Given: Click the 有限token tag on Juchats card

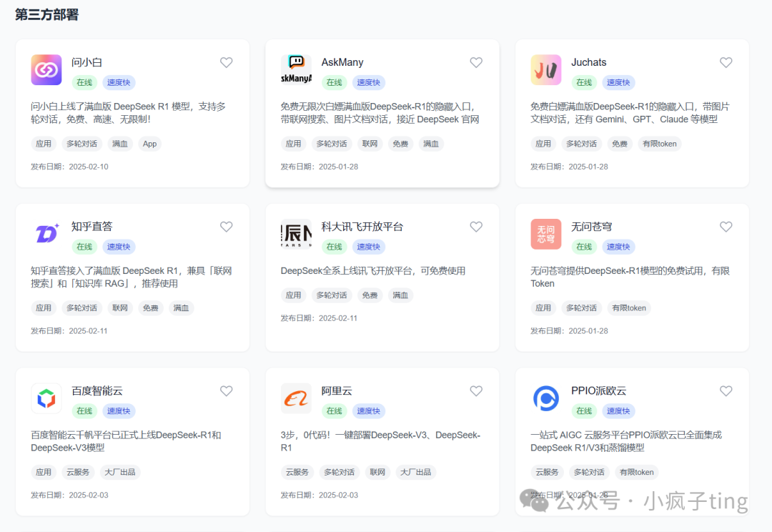Looking at the screenshot, I should coord(660,144).
